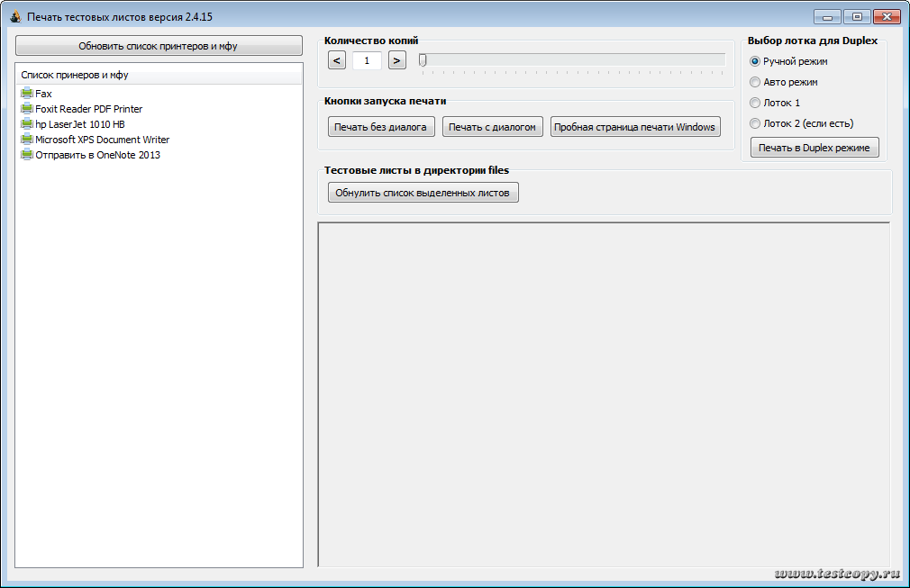The image size is (910, 588).
Task: Choose Лоток 1 for Duplex
Action: pos(755,103)
